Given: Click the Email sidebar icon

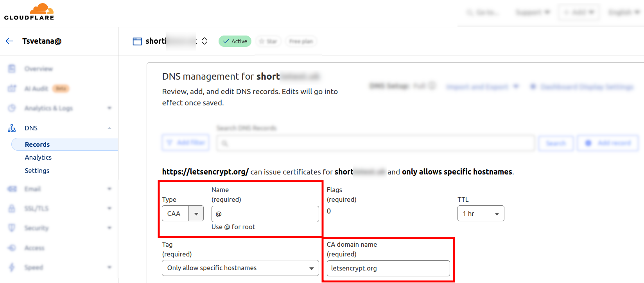Looking at the screenshot, I should pyautogui.click(x=12, y=189).
